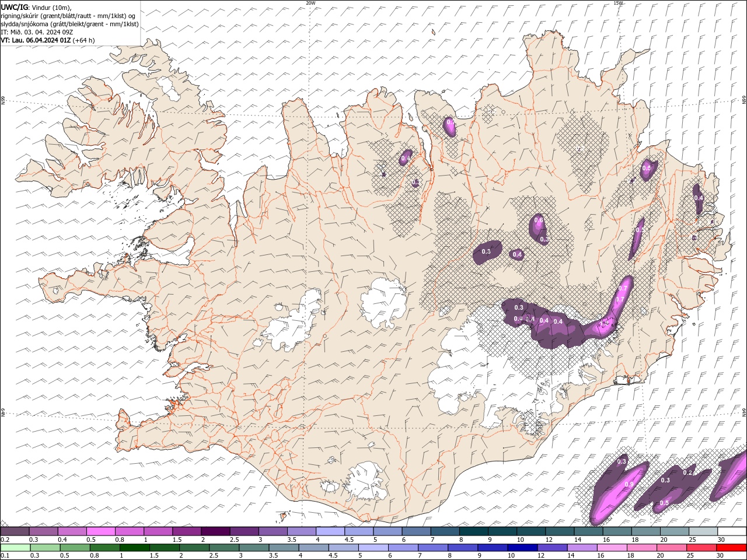The image size is (747, 560).
Task: Click the snow legend swatch starting at 7
Action: [445, 531]
